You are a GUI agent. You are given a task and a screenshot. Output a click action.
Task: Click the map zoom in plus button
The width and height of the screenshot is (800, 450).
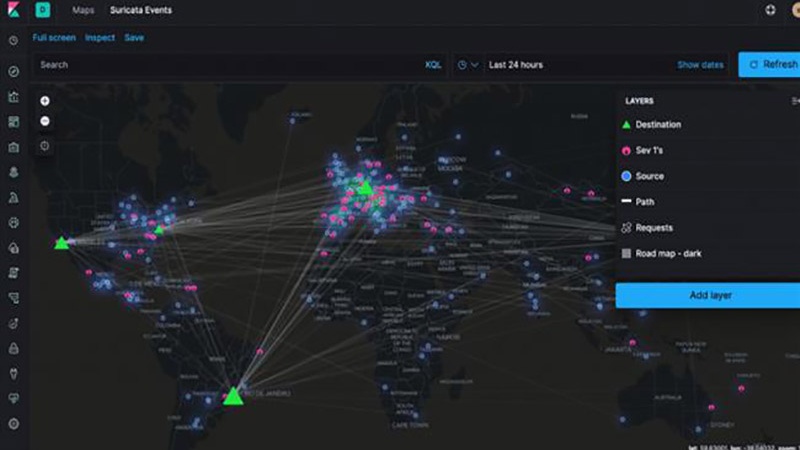click(45, 101)
